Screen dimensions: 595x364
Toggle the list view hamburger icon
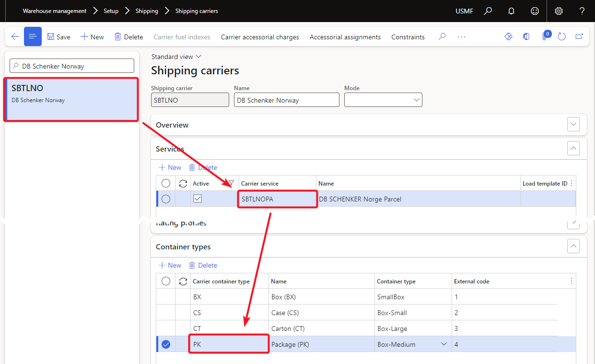pyautogui.click(x=33, y=37)
